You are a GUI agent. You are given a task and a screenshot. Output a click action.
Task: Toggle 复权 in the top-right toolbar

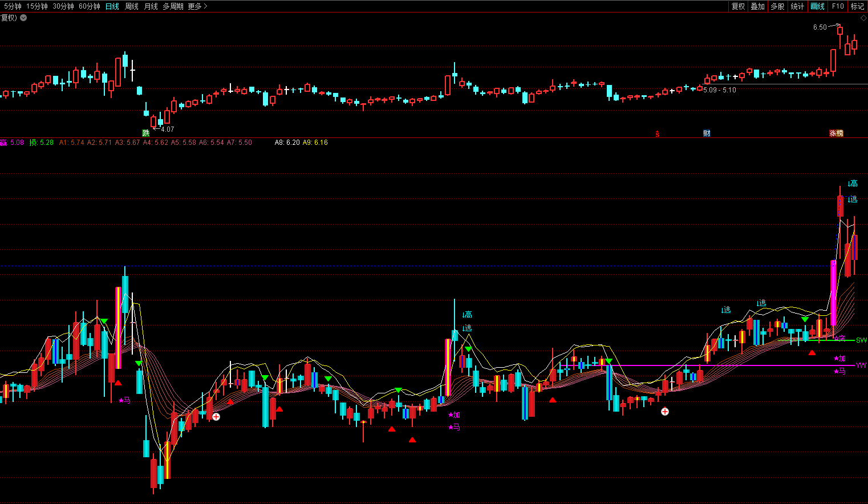pyautogui.click(x=738, y=6)
